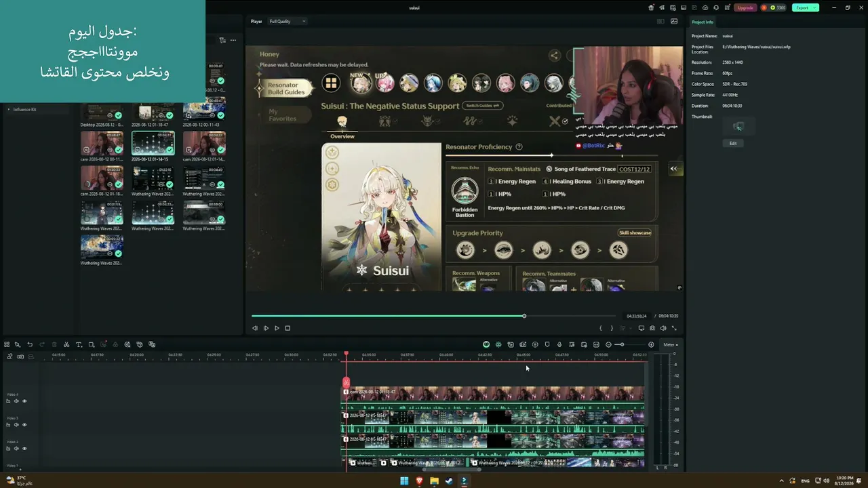Lock the Video 4 track

[8, 401]
